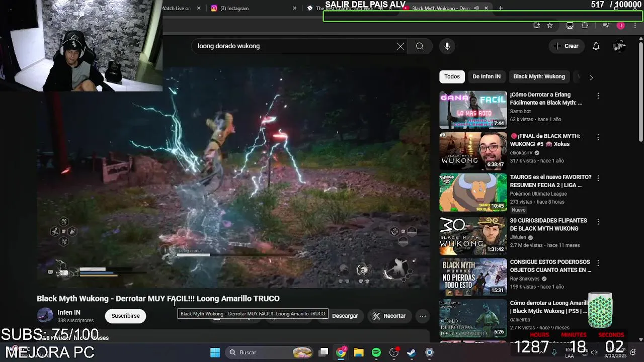This screenshot has height=362, width=644.
Task: Click the video title 'Black Myth Wukong - Derrotar MUY FACIL!!!'
Action: pos(158,299)
